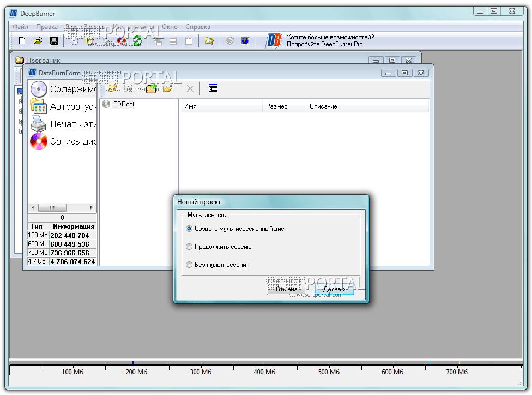532x395 pixels.
Task: Click the DB icon in the DataBurnForm title bar
Action: point(33,73)
